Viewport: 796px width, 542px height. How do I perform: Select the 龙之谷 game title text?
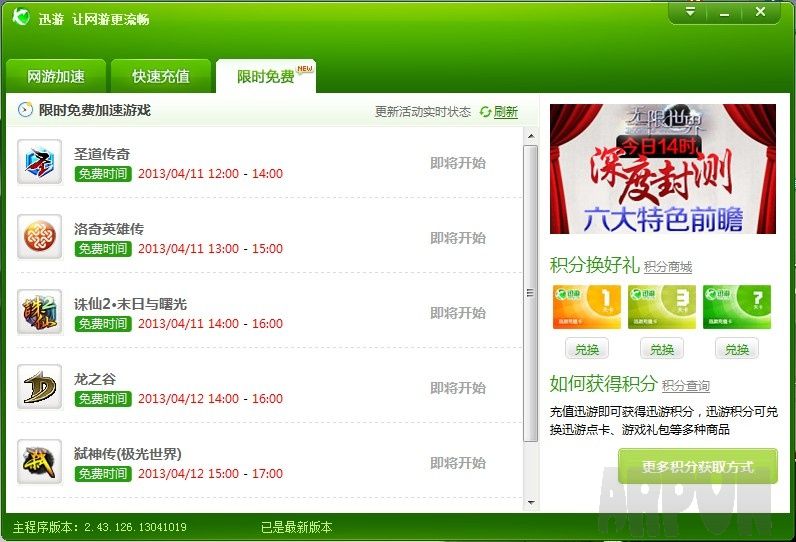[95, 379]
